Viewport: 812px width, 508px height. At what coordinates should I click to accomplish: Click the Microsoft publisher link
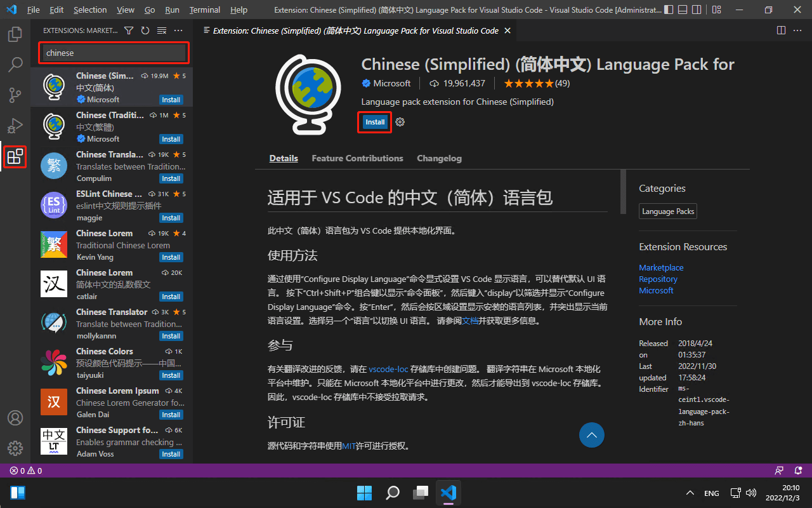[391, 83]
